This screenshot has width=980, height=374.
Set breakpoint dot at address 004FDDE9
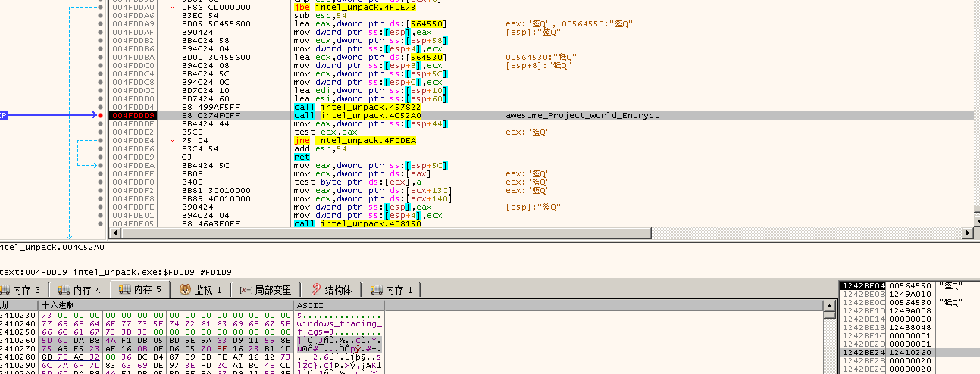[x=101, y=157]
